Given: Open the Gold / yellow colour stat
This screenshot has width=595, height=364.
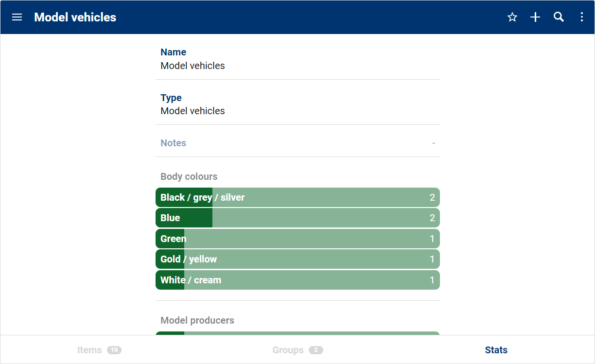Looking at the screenshot, I should [x=297, y=259].
